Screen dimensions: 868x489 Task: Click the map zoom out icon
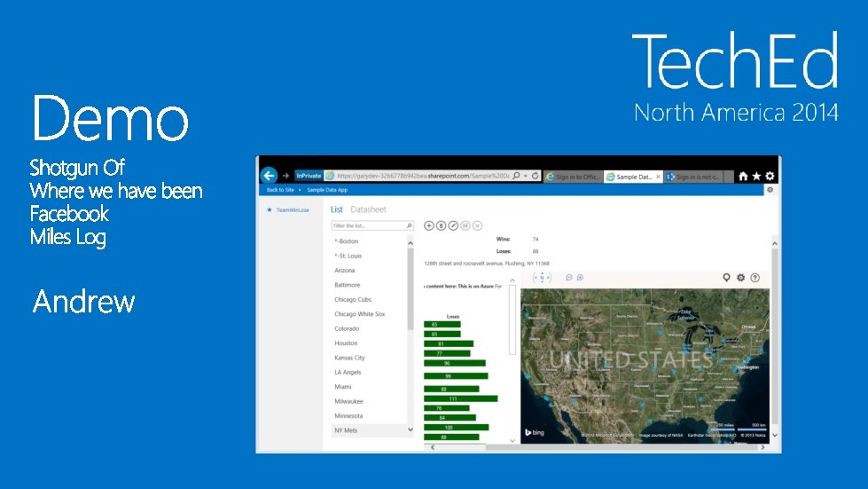(x=569, y=278)
